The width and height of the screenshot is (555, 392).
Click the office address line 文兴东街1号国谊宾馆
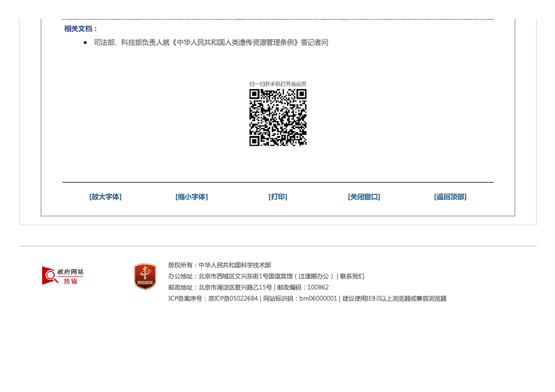[251, 276]
